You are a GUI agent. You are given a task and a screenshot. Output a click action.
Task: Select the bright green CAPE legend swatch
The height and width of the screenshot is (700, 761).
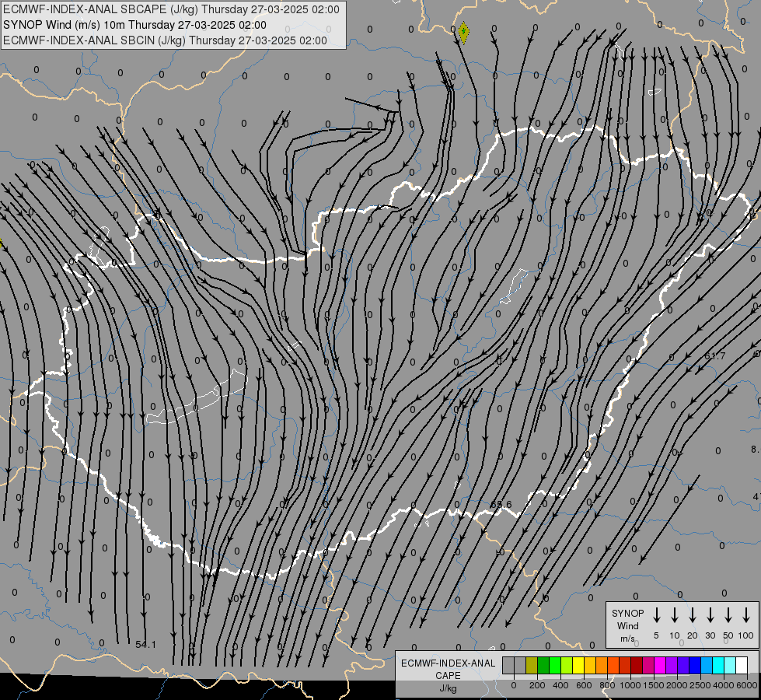point(555,665)
